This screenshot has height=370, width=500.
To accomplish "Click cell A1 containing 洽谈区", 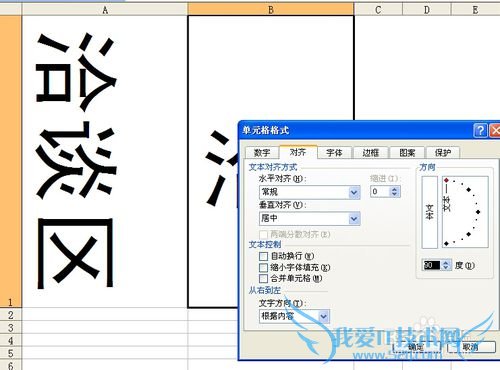I will tap(105, 162).
